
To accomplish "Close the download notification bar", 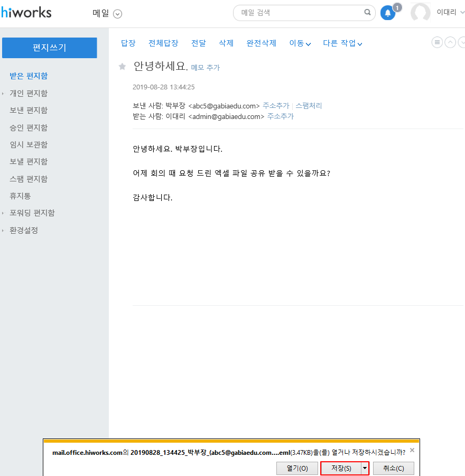I will click(x=412, y=450).
